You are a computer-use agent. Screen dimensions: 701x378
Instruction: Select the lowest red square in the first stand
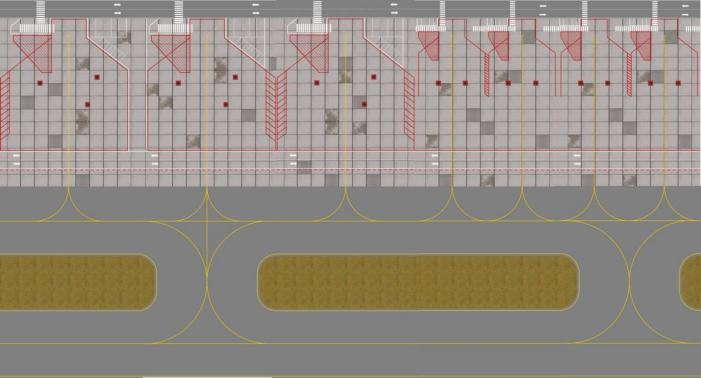coord(88,105)
